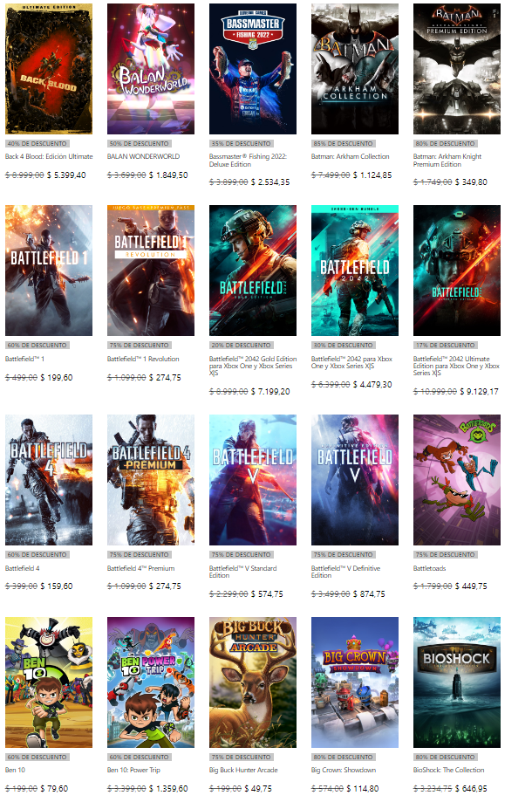Open the Back 4 Blood Ultimate Edition cover art
The width and height of the screenshot is (532, 809).
tap(49, 69)
